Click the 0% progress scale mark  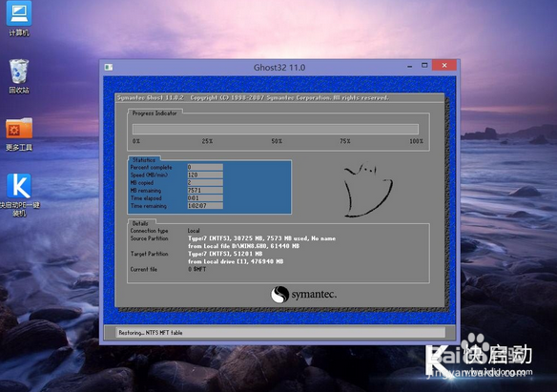136,141
